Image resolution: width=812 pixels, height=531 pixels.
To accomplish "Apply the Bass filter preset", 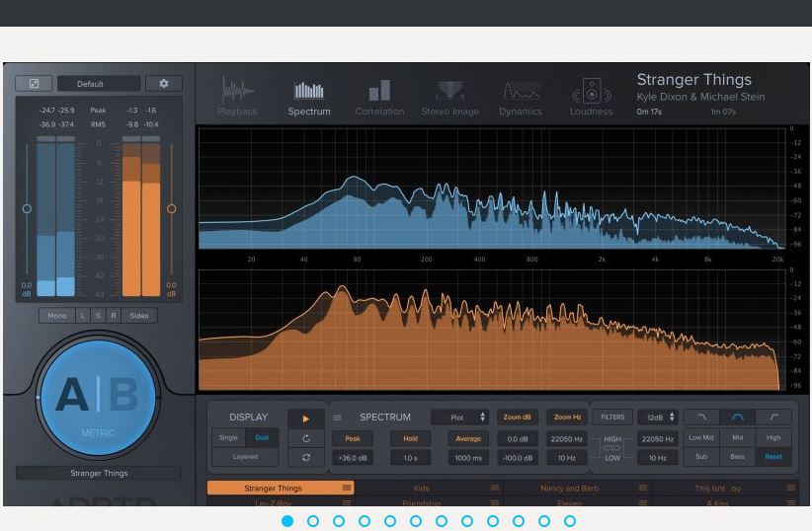I will click(x=738, y=457).
